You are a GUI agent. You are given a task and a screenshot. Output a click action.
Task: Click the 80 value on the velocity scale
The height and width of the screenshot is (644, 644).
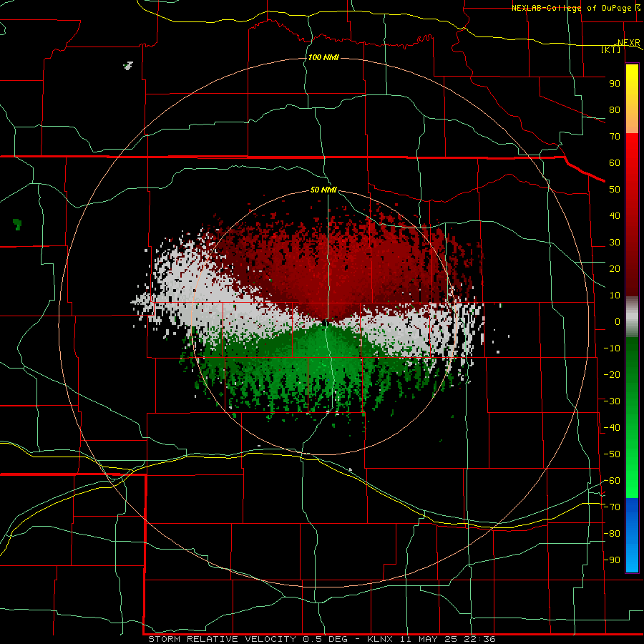615,109
